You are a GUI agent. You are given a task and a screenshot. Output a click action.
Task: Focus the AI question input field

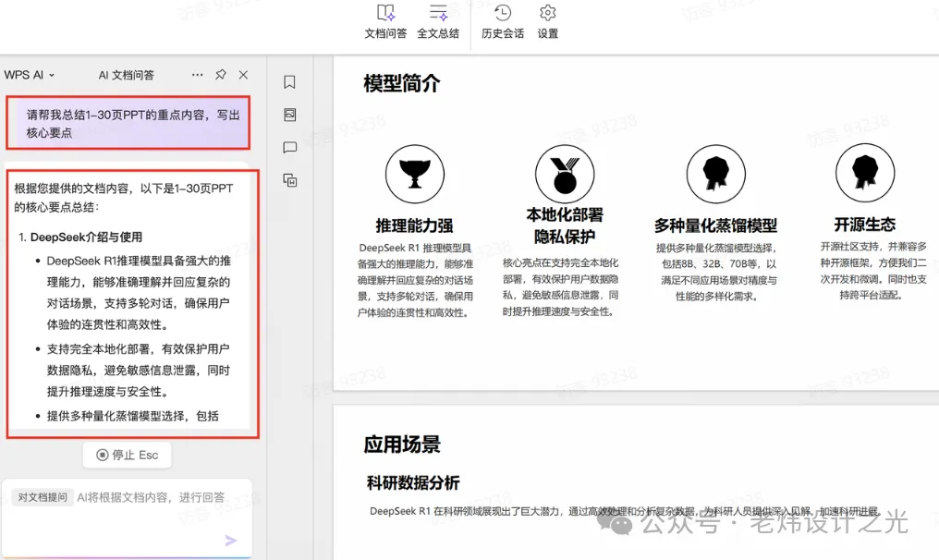coord(127,517)
